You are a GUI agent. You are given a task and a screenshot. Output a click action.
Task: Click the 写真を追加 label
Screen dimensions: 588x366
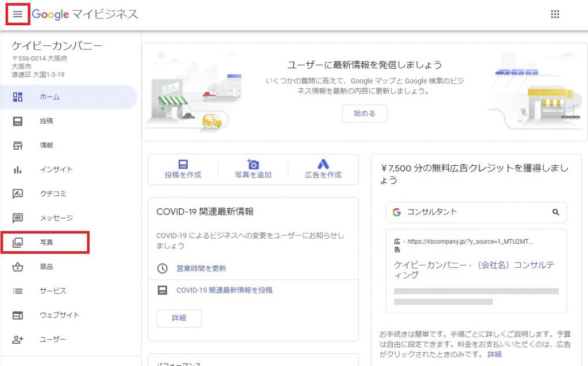(253, 175)
